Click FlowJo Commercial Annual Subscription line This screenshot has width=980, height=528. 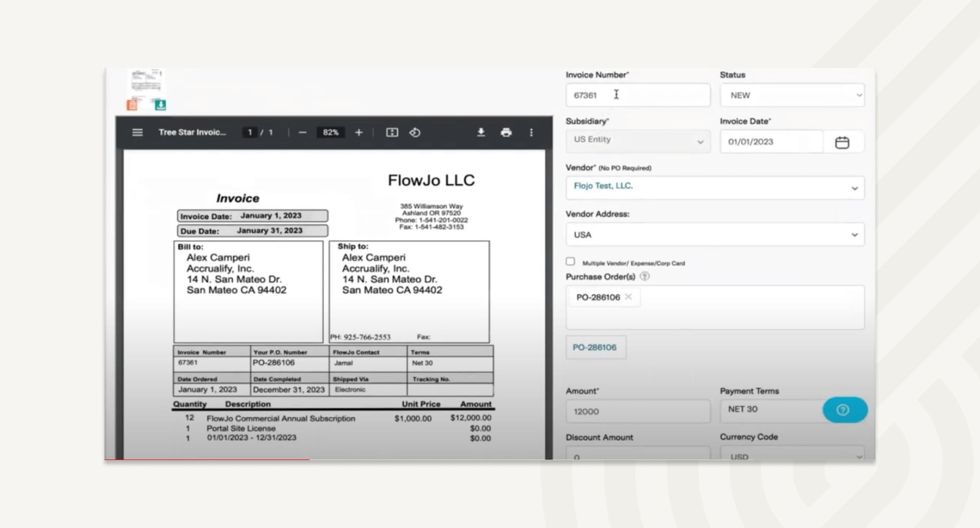[x=281, y=419]
